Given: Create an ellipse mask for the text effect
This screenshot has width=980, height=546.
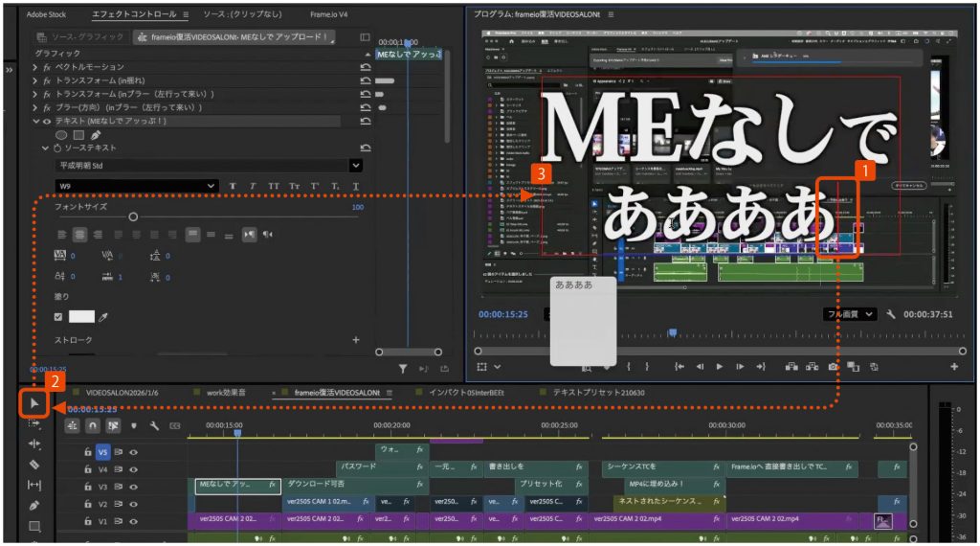Looking at the screenshot, I should 60,135.
